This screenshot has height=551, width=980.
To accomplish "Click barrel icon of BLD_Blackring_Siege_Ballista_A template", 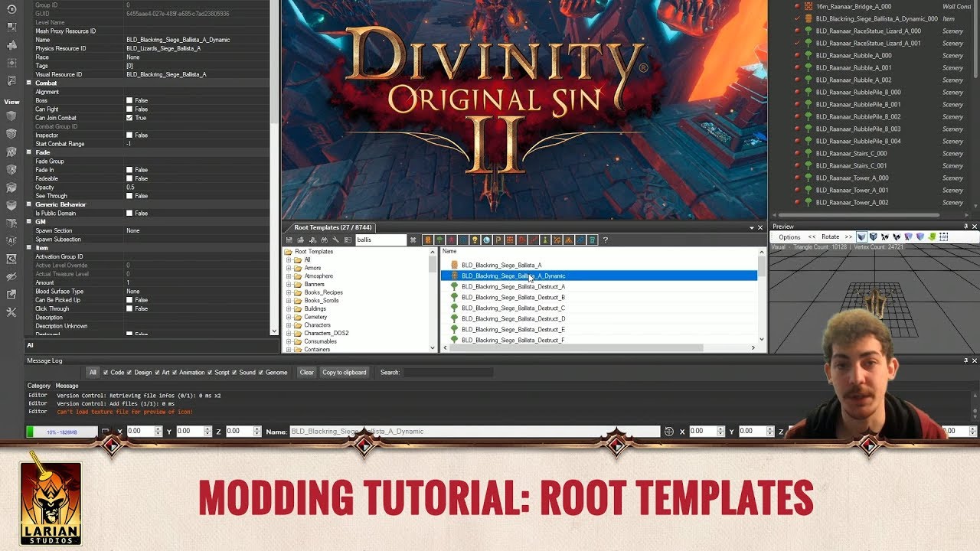I will (x=454, y=265).
